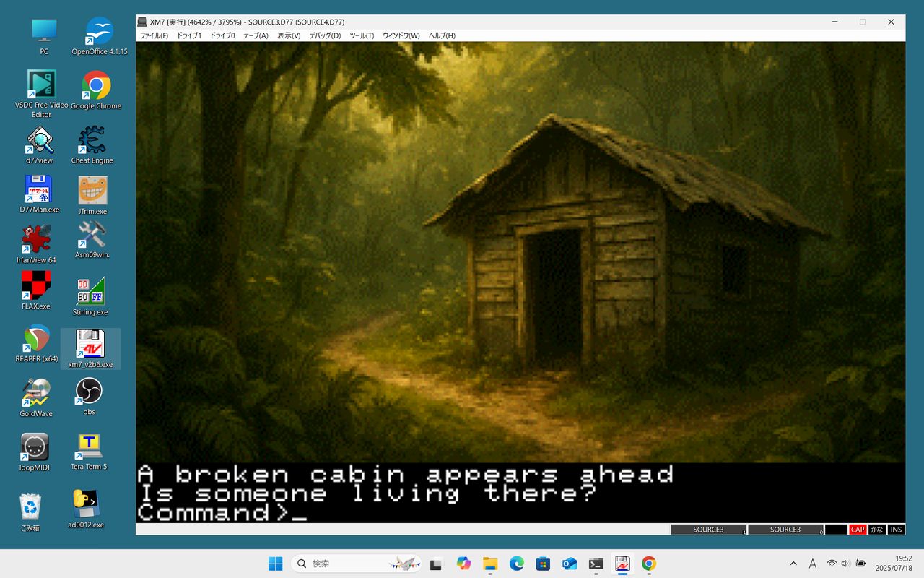Minimize the XM7 window
This screenshot has height=578, width=924.
click(834, 22)
